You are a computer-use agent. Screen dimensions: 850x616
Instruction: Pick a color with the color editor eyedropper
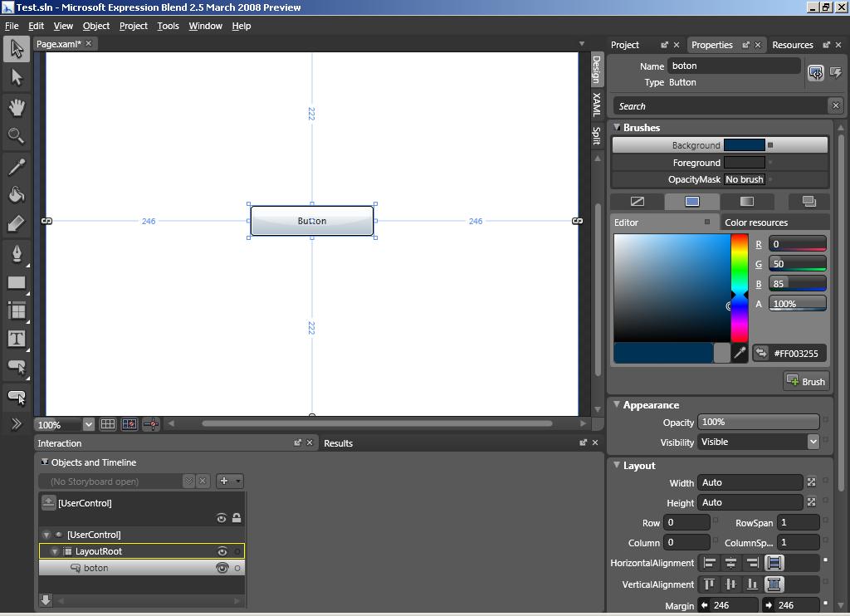point(740,353)
